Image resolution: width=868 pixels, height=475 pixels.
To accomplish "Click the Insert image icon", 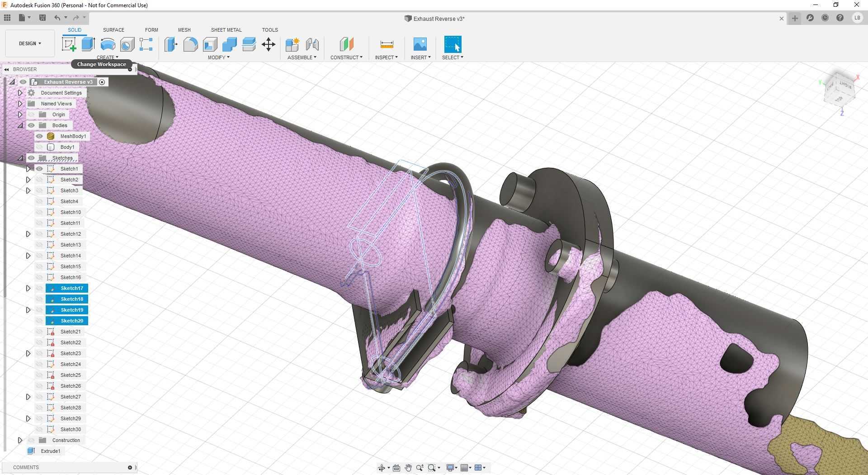I will 420,44.
